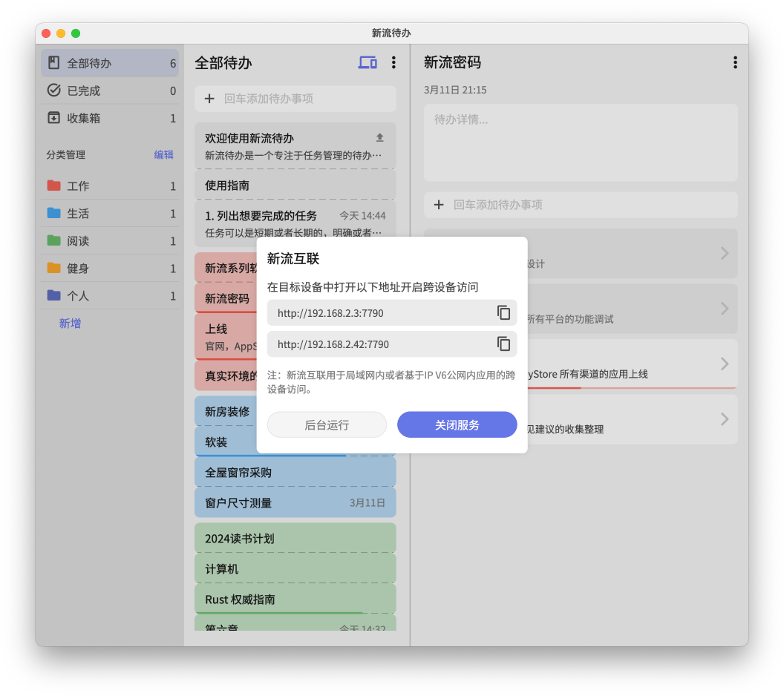
Task: Click the 新流密码 detail title
Action: tap(452, 62)
